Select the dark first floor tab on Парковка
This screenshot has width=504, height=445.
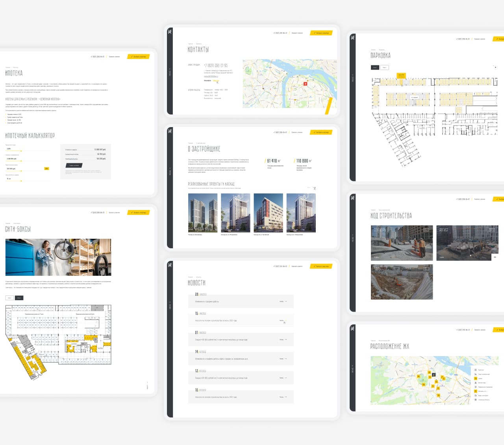tap(375, 67)
